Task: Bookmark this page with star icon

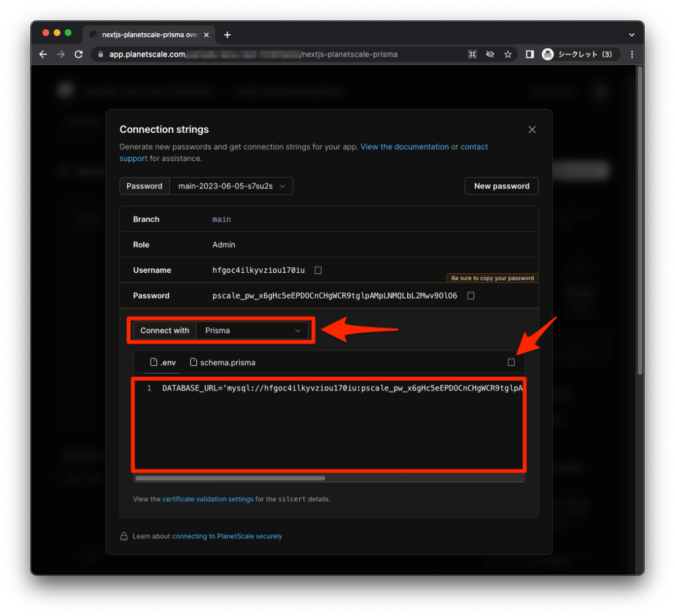Action: (507, 54)
